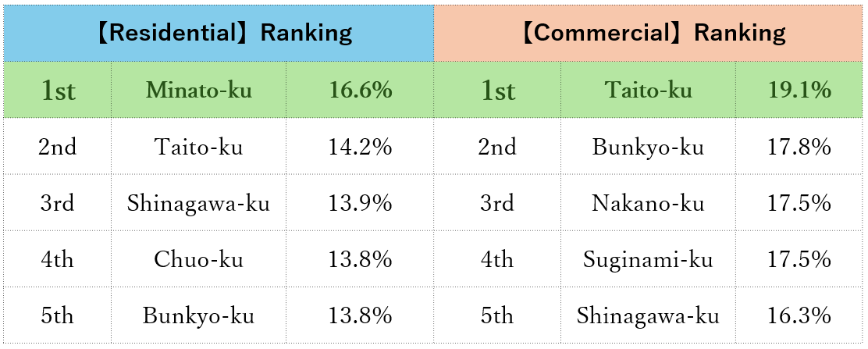The height and width of the screenshot is (349, 868).
Task: Select the Minato-ku cell
Action: tap(198, 91)
